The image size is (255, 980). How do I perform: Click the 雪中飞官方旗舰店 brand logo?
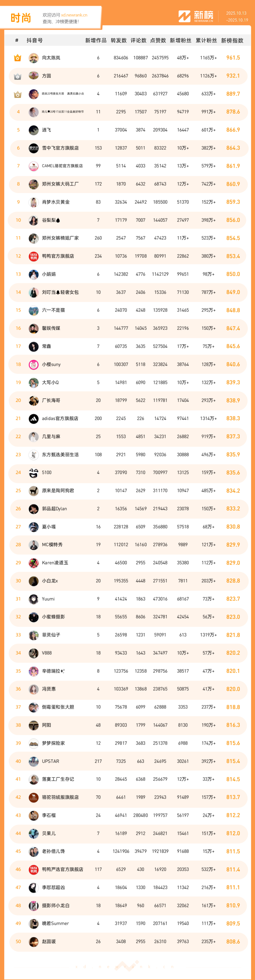(x=34, y=148)
